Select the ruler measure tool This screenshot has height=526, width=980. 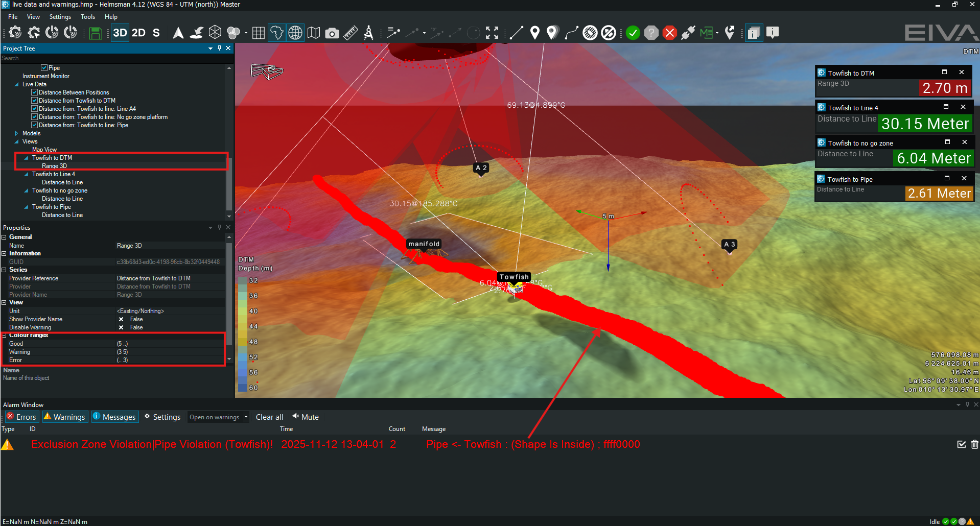coord(351,33)
